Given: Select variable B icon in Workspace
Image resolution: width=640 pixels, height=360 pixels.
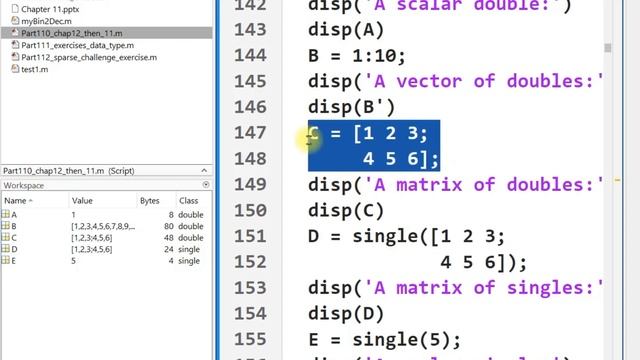Looking at the screenshot, I should click(x=6, y=225).
